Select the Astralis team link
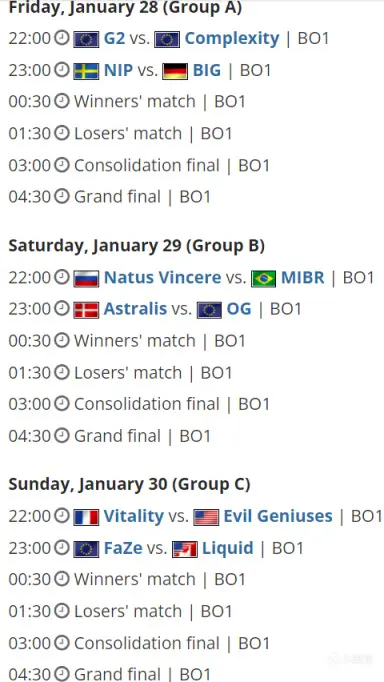Image resolution: width=384 pixels, height=682 pixels. [x=135, y=309]
